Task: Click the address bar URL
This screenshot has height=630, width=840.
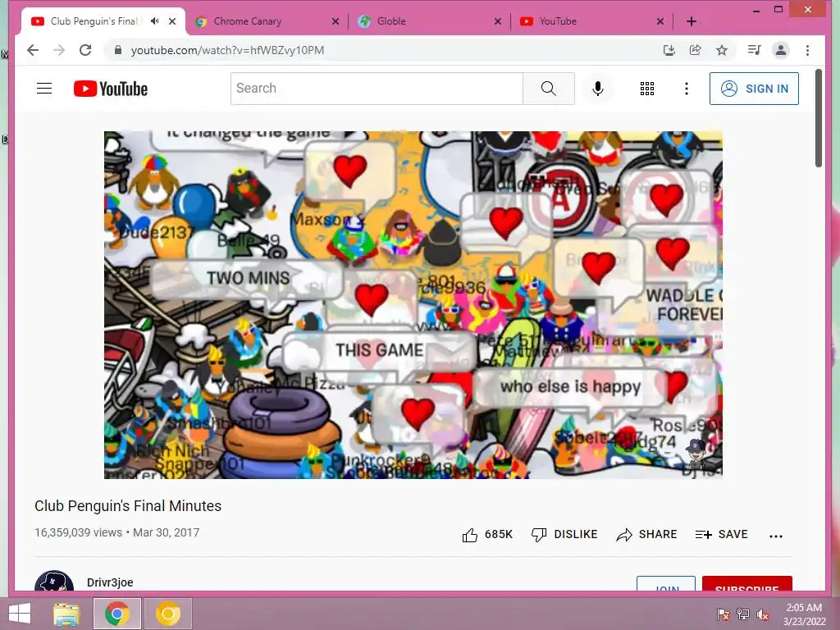Action: coord(228,50)
